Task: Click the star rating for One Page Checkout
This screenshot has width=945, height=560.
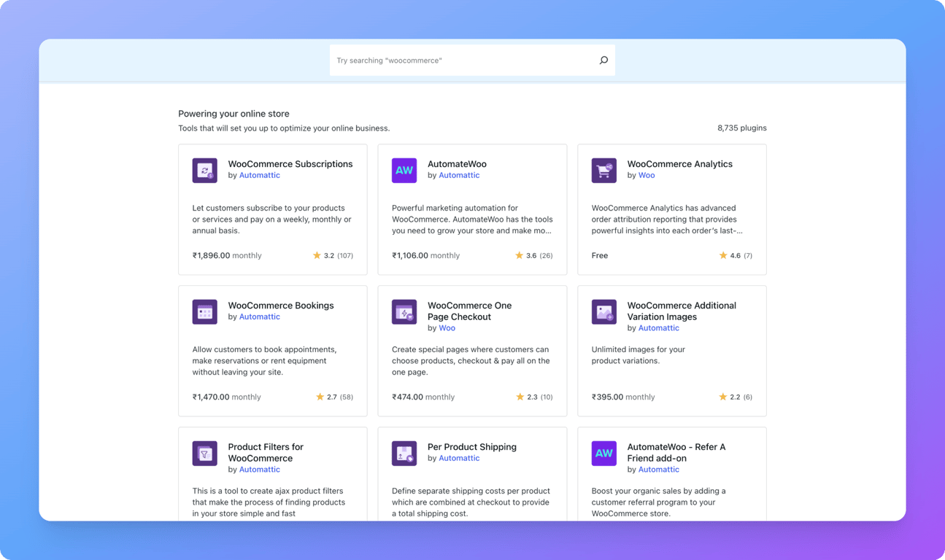Action: tap(534, 397)
